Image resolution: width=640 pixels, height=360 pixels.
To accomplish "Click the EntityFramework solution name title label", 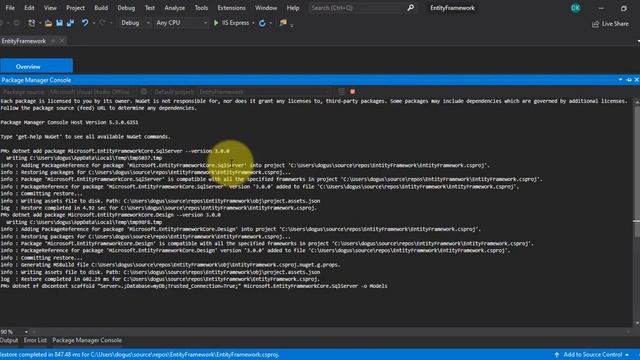I will 452,8.
